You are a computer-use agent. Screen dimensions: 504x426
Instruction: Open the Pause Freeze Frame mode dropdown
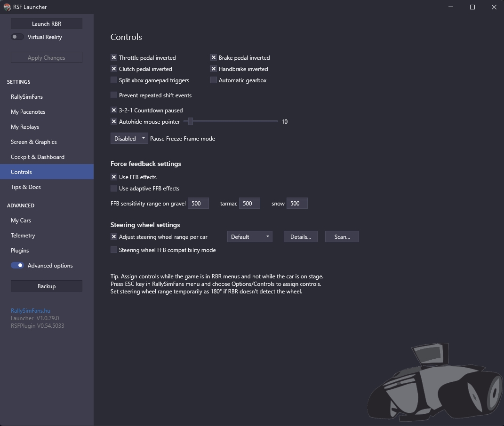click(129, 139)
